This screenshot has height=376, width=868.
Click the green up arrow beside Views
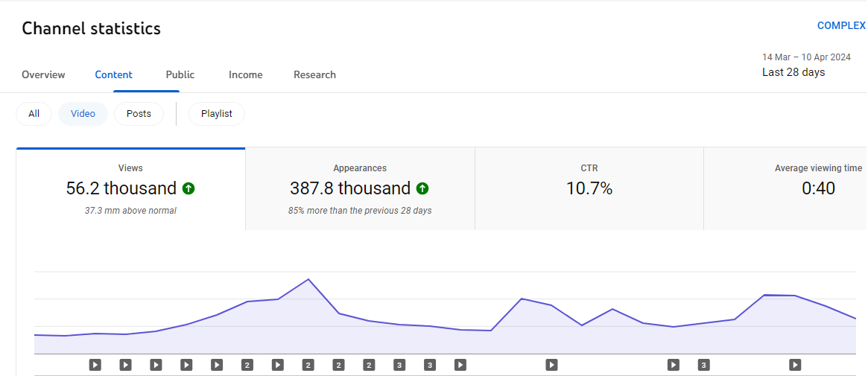(189, 188)
